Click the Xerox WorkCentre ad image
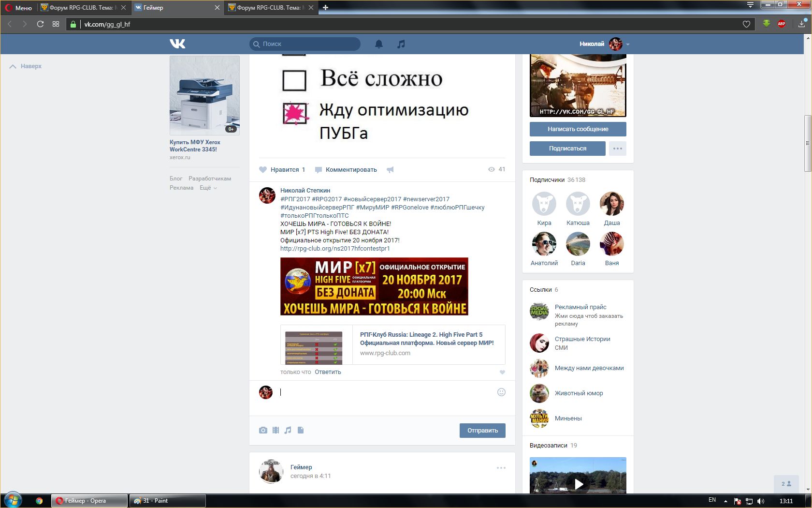This screenshot has height=508, width=812. pos(204,95)
